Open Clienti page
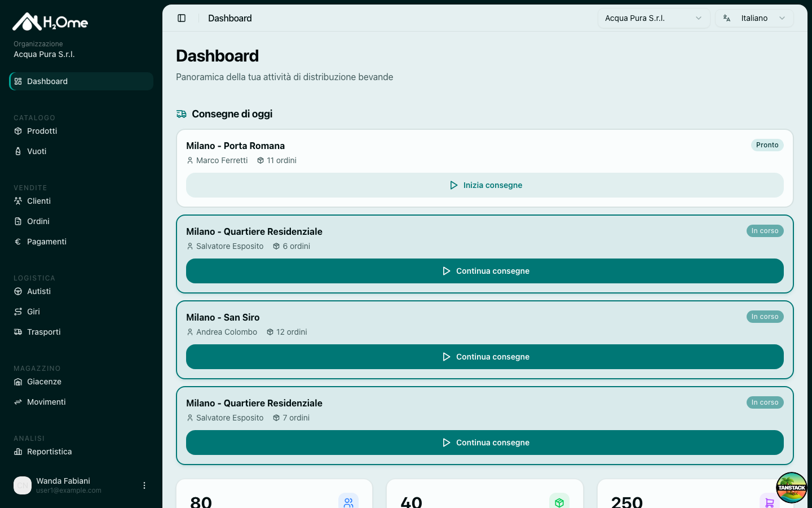Viewport: 812px width, 508px height. point(81,201)
